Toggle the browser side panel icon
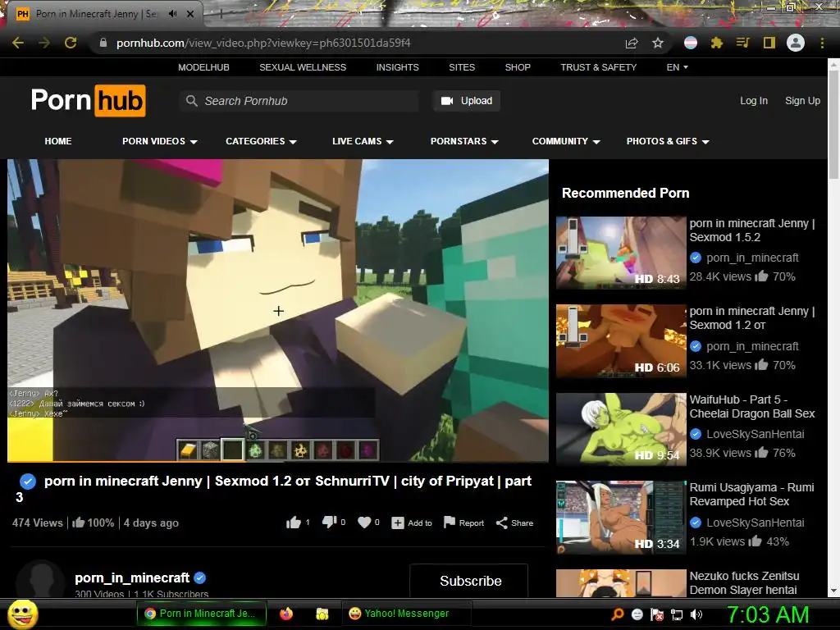The height and width of the screenshot is (630, 840). click(769, 43)
